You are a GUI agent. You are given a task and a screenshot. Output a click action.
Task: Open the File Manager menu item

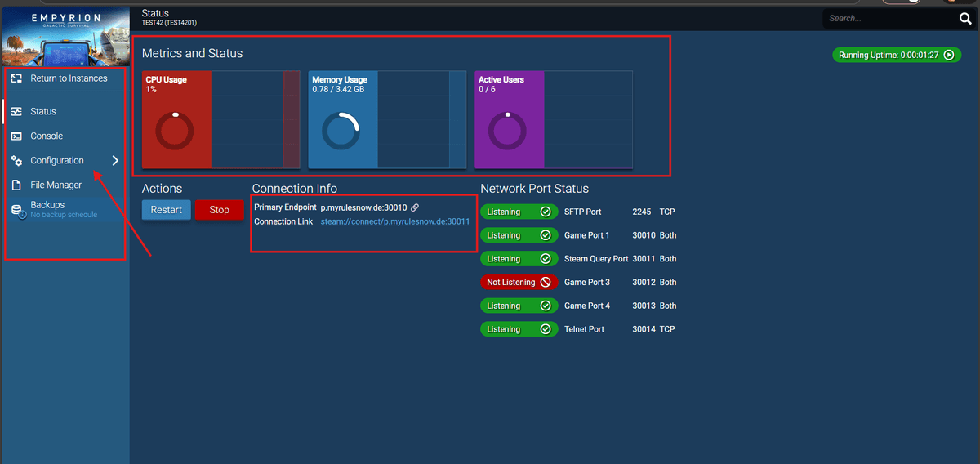coord(65,185)
